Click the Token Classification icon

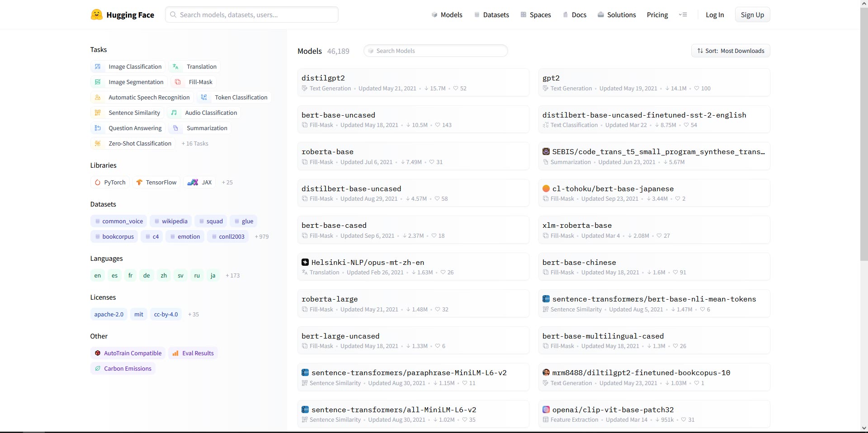pos(204,97)
